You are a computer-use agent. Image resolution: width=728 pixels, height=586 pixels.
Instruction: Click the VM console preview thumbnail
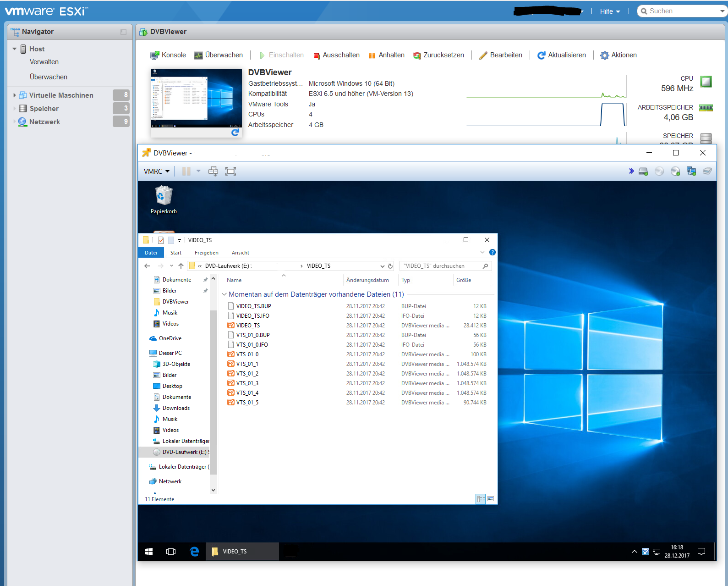[x=196, y=98]
